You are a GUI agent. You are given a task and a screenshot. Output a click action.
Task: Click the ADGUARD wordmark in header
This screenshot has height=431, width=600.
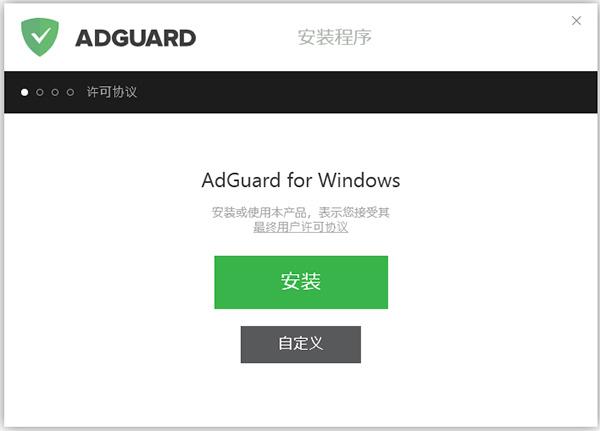click(x=135, y=38)
